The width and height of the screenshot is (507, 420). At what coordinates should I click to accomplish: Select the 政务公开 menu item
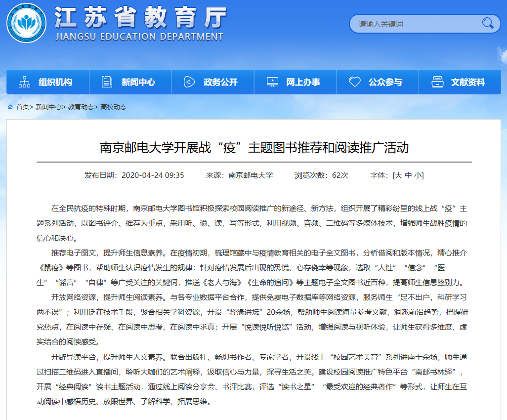[x=220, y=83]
